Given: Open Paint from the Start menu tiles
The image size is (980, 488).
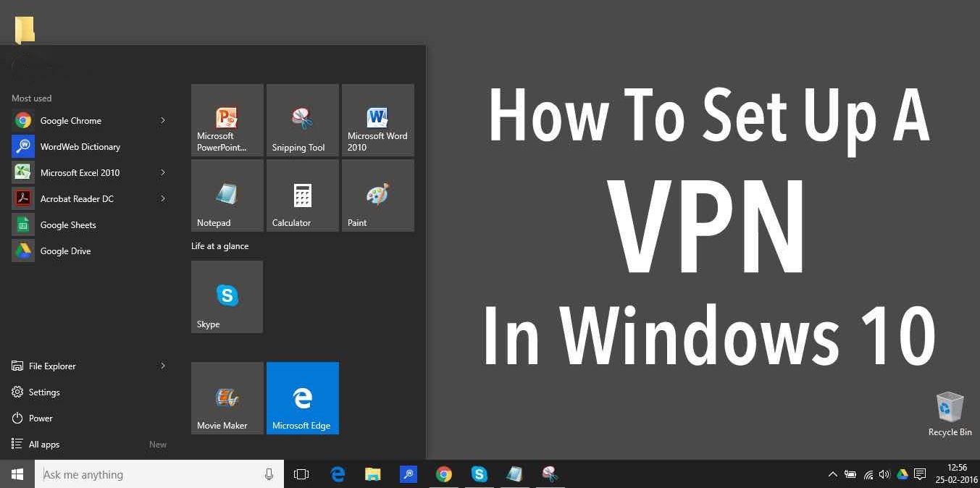Looking at the screenshot, I should (x=377, y=195).
